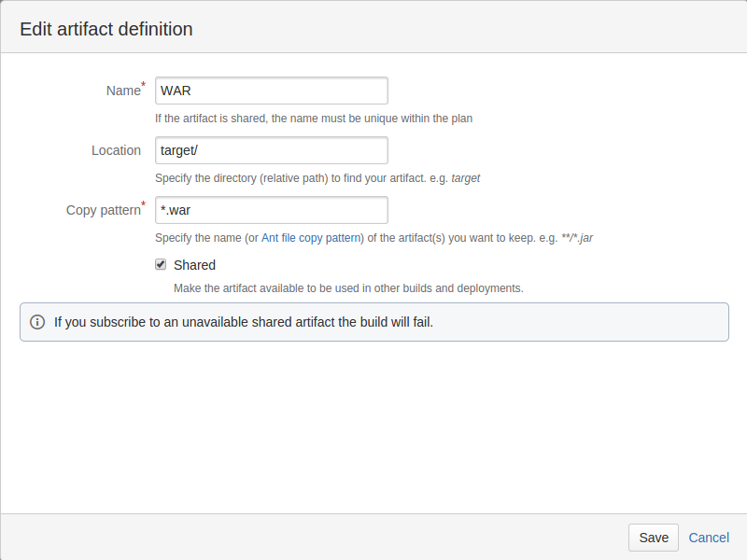Click the Copy pattern field label
The width and height of the screenshot is (747, 560).
point(103,210)
